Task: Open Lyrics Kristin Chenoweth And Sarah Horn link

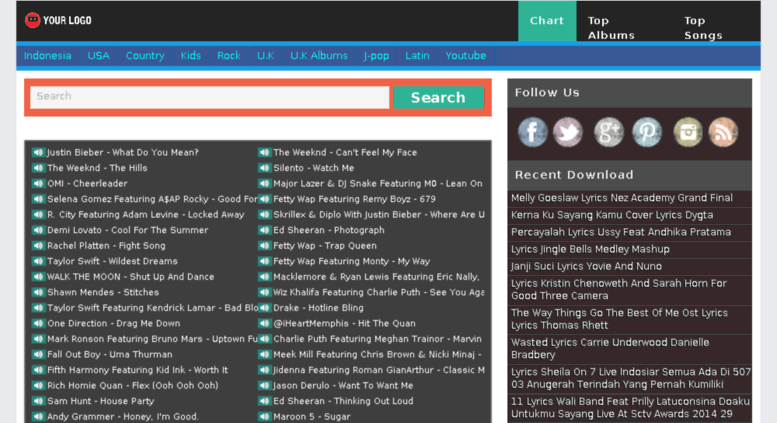Action: coord(619,289)
